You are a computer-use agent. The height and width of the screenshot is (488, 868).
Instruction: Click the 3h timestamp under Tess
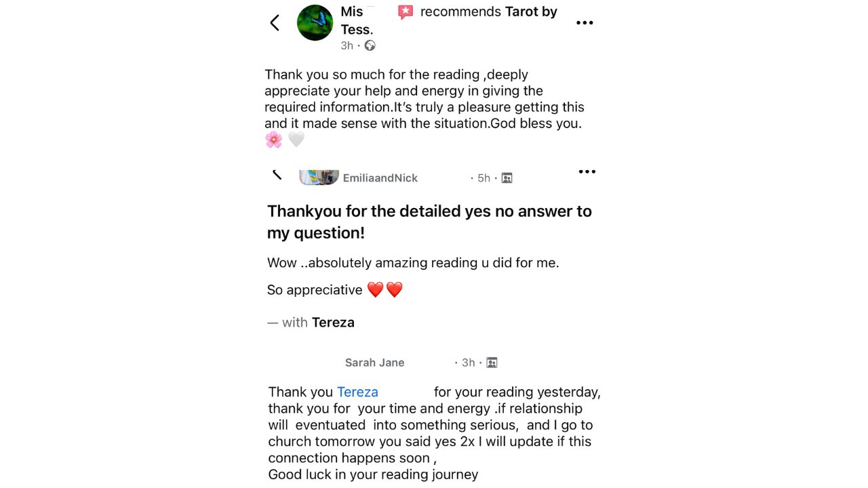pos(347,45)
